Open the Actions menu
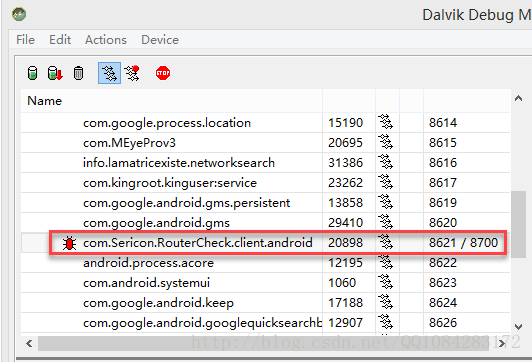Screen dimensions: 532x362 106,40
